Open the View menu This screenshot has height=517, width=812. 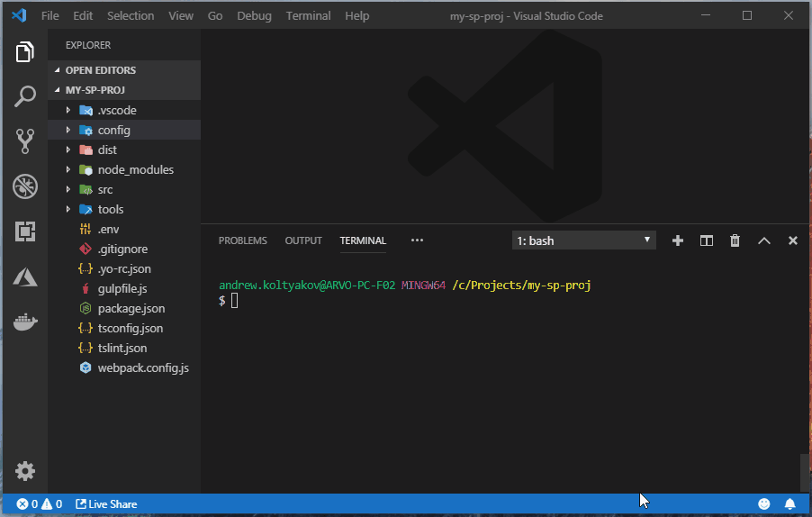pos(181,15)
